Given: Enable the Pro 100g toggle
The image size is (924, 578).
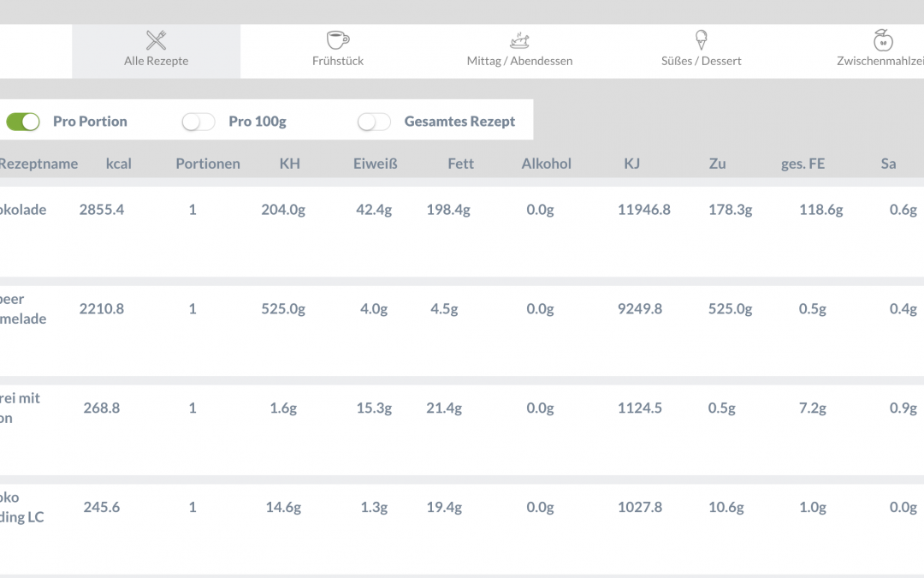Looking at the screenshot, I should point(198,122).
